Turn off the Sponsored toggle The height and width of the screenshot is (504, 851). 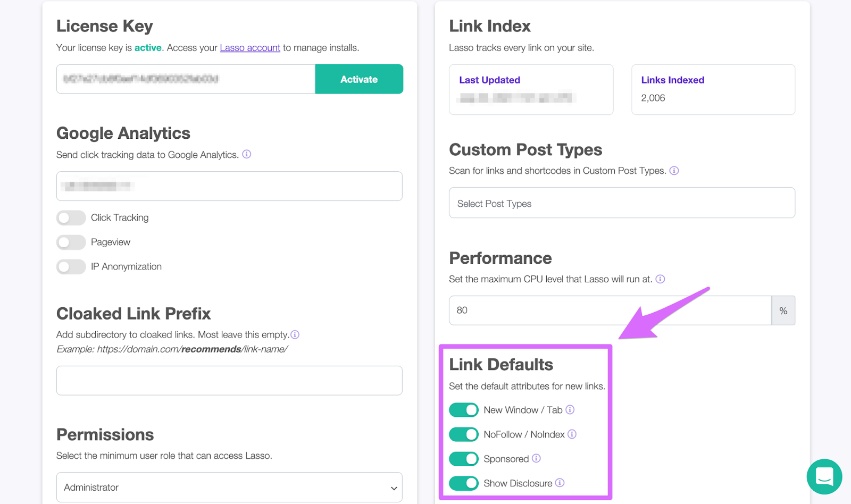pos(464,459)
